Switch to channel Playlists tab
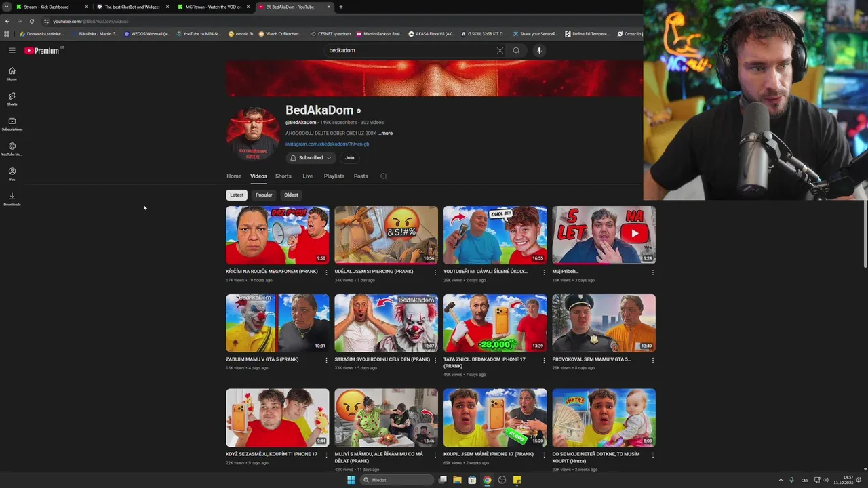868x488 pixels. click(334, 176)
